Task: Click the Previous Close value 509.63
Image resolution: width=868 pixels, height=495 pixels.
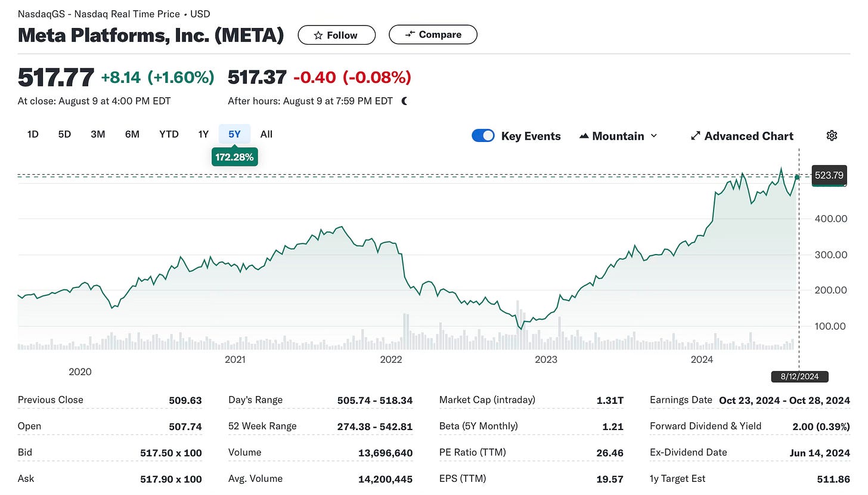Action: (x=185, y=400)
